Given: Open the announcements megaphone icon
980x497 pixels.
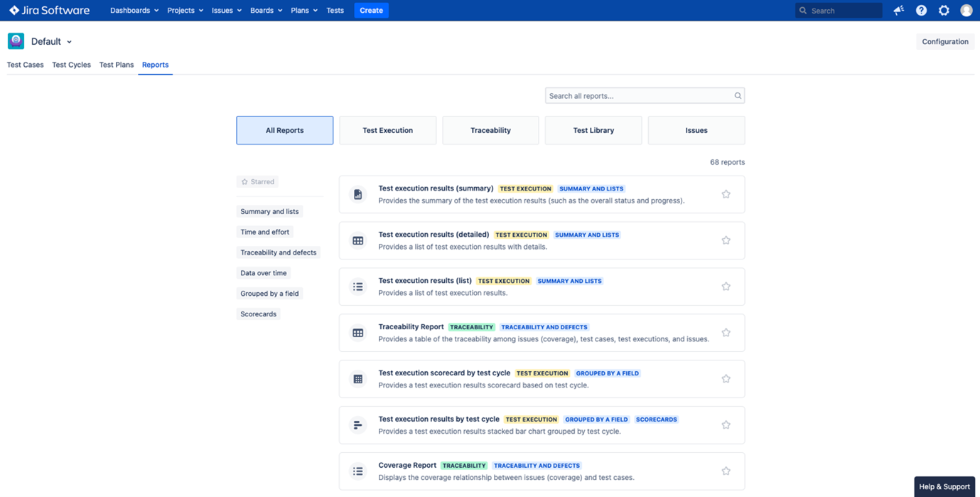Looking at the screenshot, I should coord(898,10).
